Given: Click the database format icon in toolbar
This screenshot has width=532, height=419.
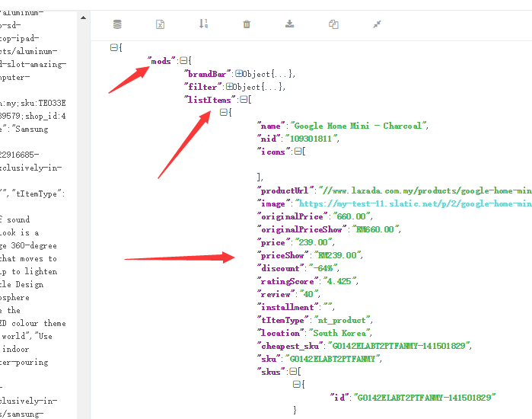Looking at the screenshot, I should click(117, 24).
